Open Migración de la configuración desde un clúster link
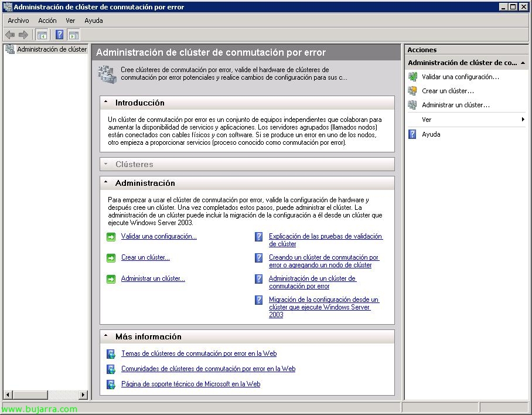 pyautogui.click(x=323, y=307)
